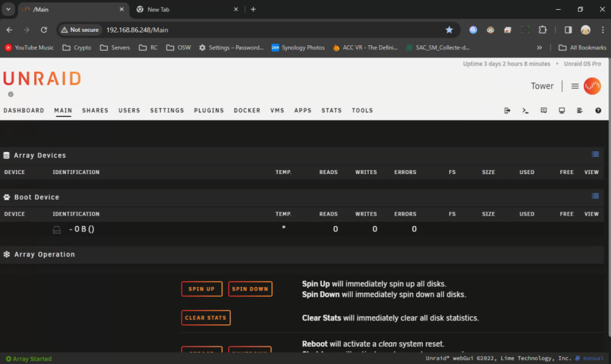Screen dimensions: 611x364
Task: Toggle the Array Devices list view icon
Action: (595, 155)
